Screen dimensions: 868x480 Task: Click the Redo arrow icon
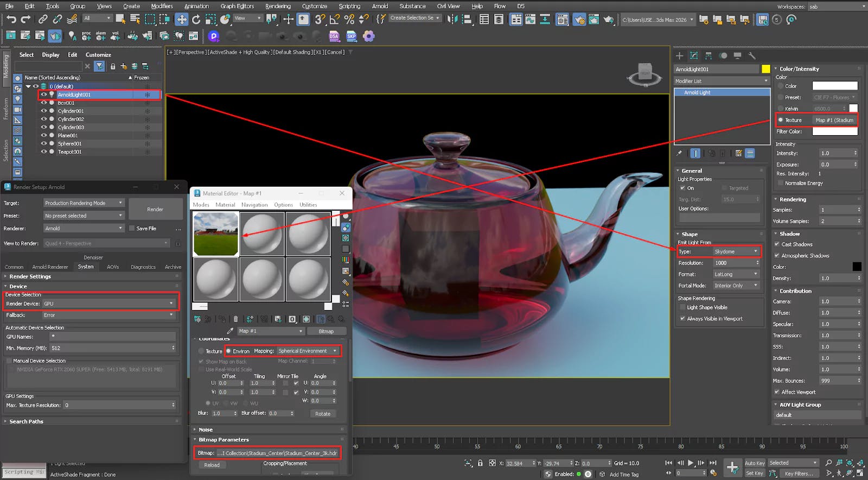pyautogui.click(x=25, y=20)
